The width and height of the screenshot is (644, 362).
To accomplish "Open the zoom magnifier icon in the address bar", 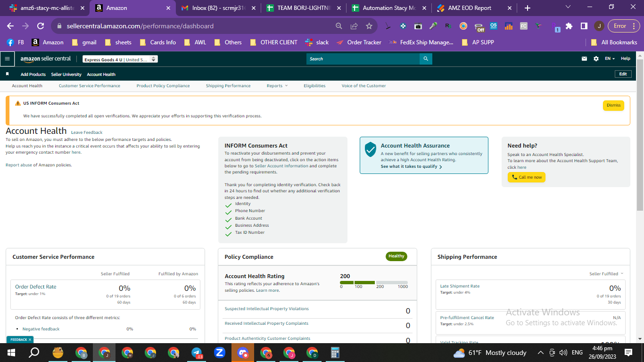I will (x=339, y=26).
